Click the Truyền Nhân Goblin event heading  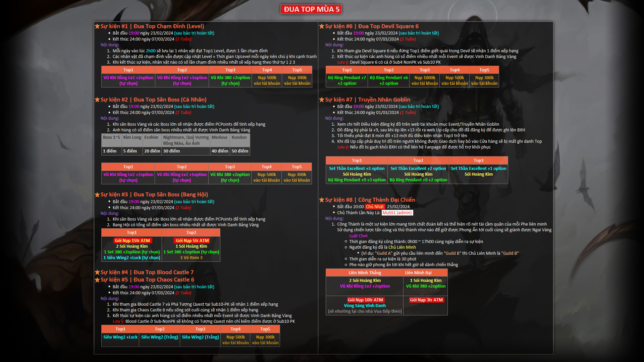pyautogui.click(x=384, y=100)
